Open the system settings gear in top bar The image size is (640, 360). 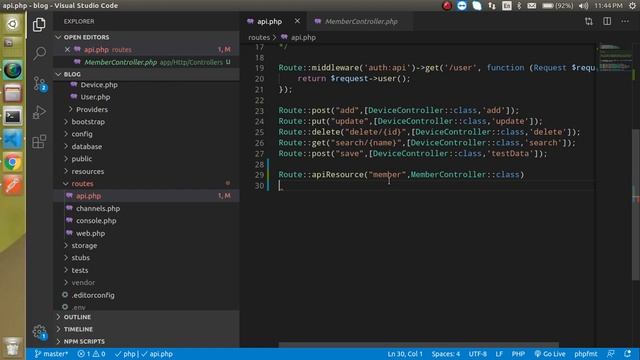(x=632, y=6)
